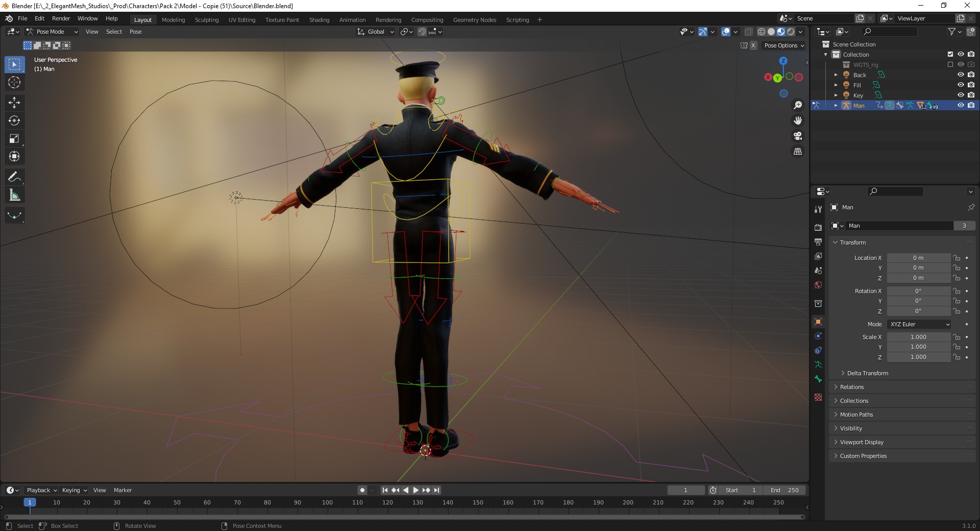Screen dimensions: 980x531
Task: Switch to rendered viewport shading
Action: pos(791,32)
